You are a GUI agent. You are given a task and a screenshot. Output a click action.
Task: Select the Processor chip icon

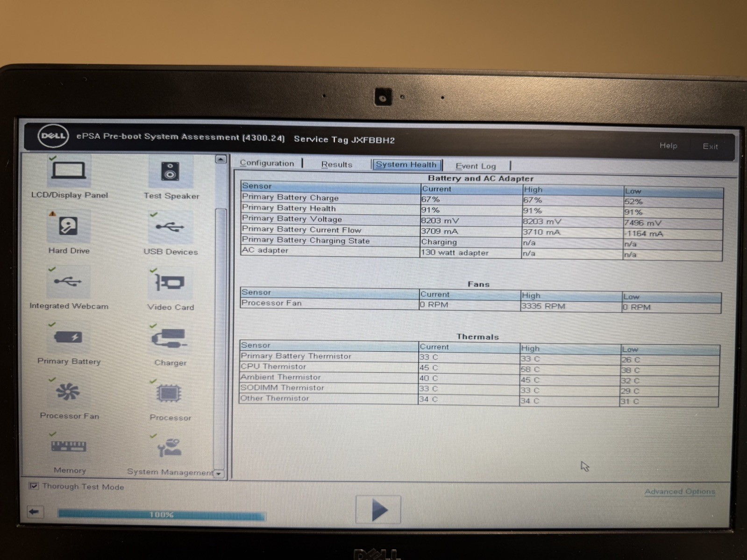point(169,393)
